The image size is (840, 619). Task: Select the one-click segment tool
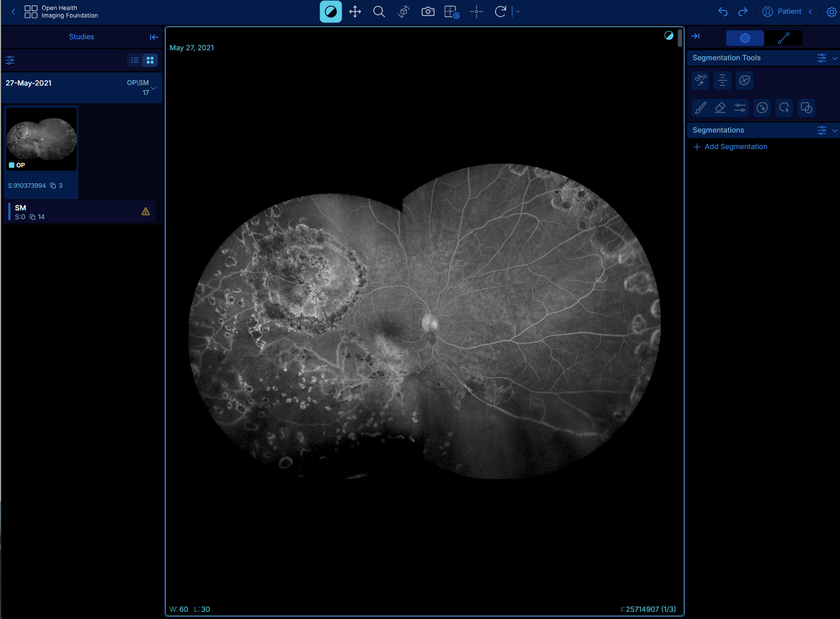[x=762, y=108]
